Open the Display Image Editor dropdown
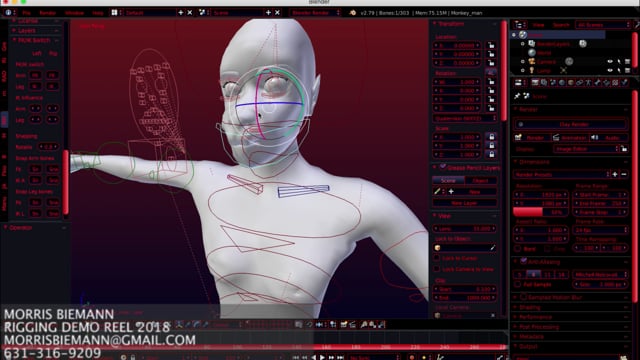Image resolution: width=640 pixels, height=360 pixels. (586, 149)
